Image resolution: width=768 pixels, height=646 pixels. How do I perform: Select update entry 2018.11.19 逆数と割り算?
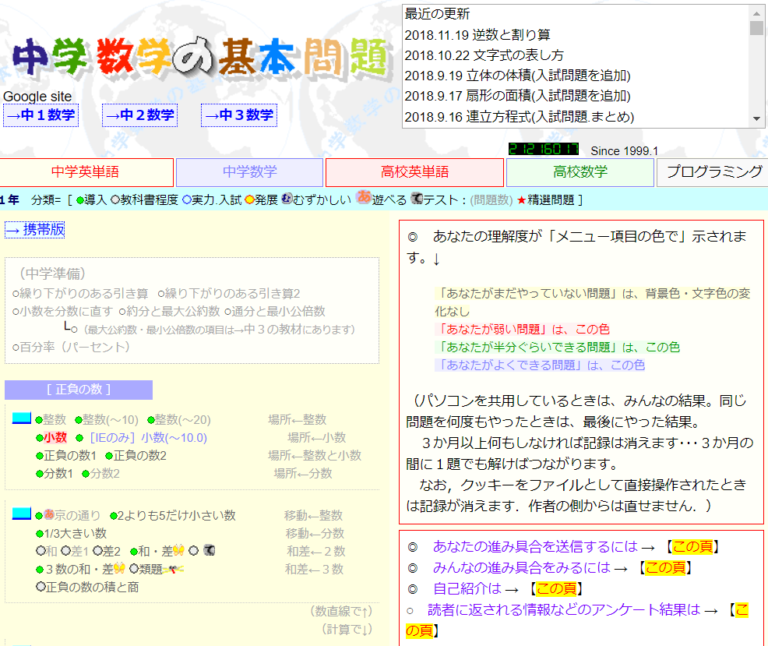478,35
